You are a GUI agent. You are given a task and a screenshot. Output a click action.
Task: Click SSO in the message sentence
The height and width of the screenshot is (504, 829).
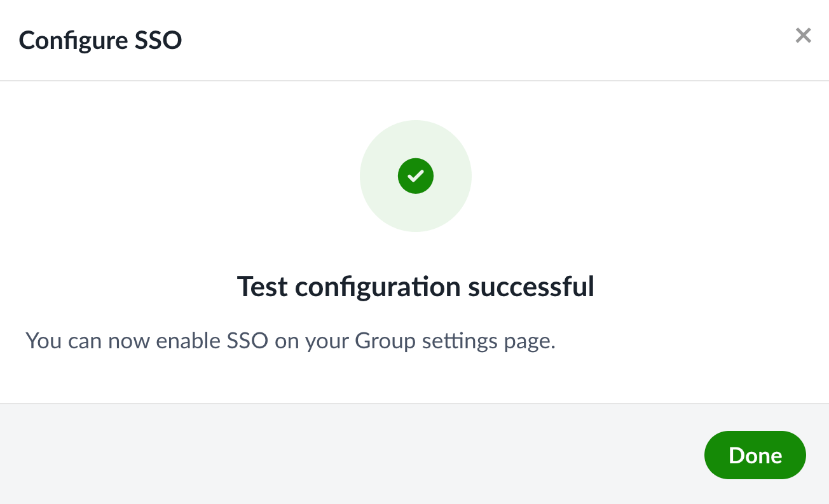pyautogui.click(x=248, y=341)
